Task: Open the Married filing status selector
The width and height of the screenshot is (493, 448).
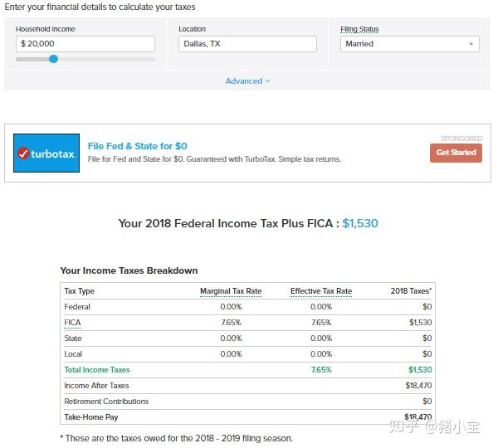Action: coord(410,44)
